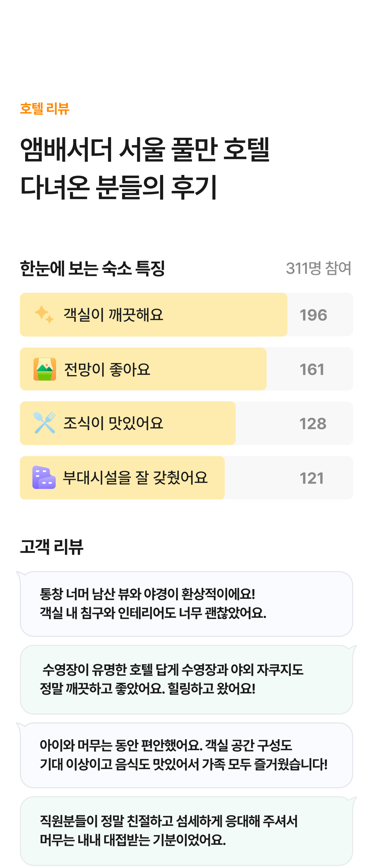Select the '객실이 깨끗해요' feature text
This screenshot has width=373, height=868.
pos(113,315)
